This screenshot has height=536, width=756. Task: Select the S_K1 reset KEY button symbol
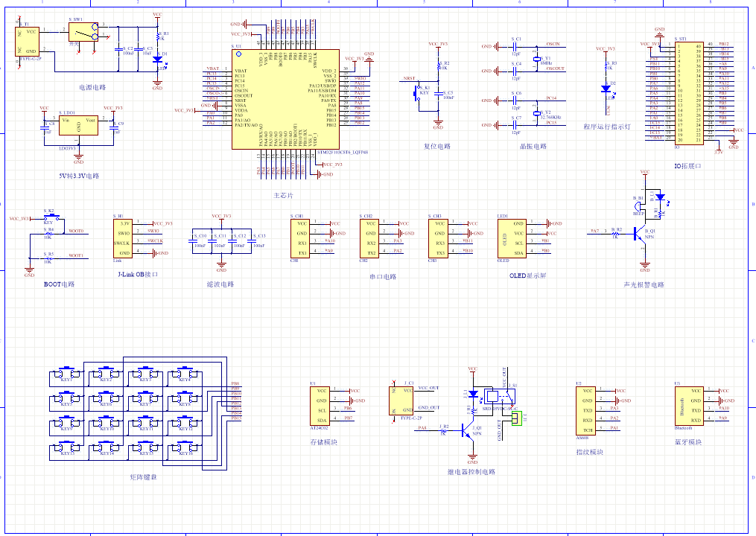pos(417,93)
